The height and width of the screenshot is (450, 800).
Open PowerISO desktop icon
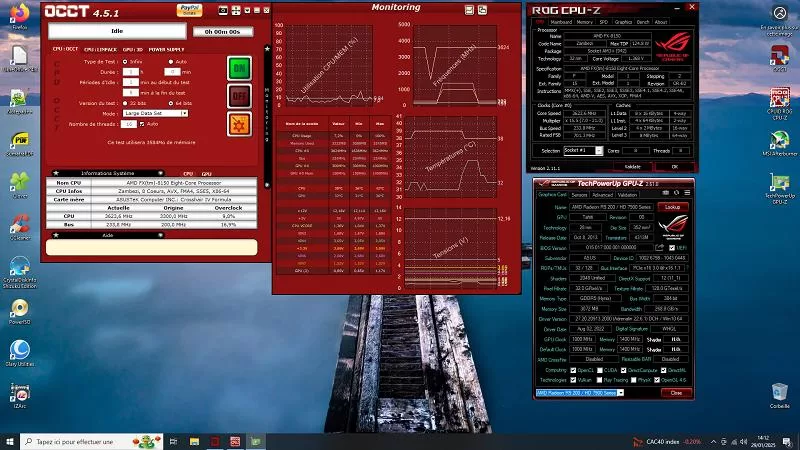tap(19, 312)
